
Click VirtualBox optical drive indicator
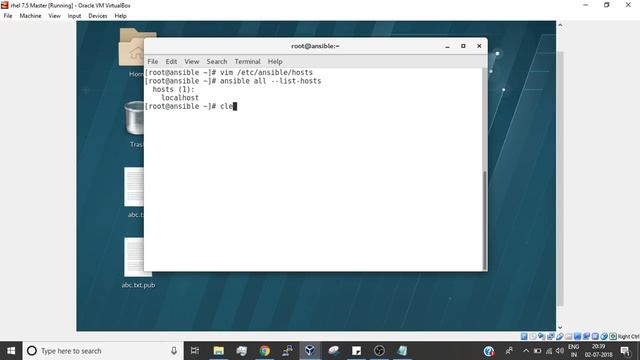click(533, 336)
